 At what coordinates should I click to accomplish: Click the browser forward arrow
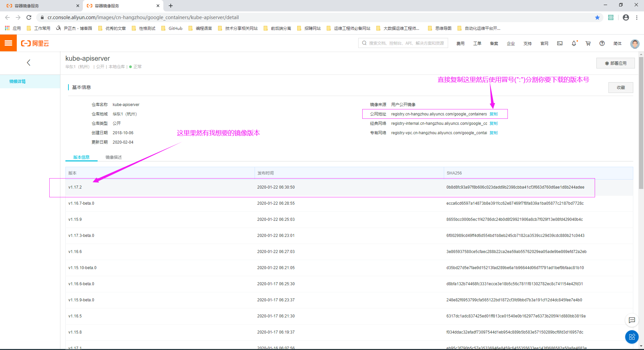pyautogui.click(x=18, y=17)
